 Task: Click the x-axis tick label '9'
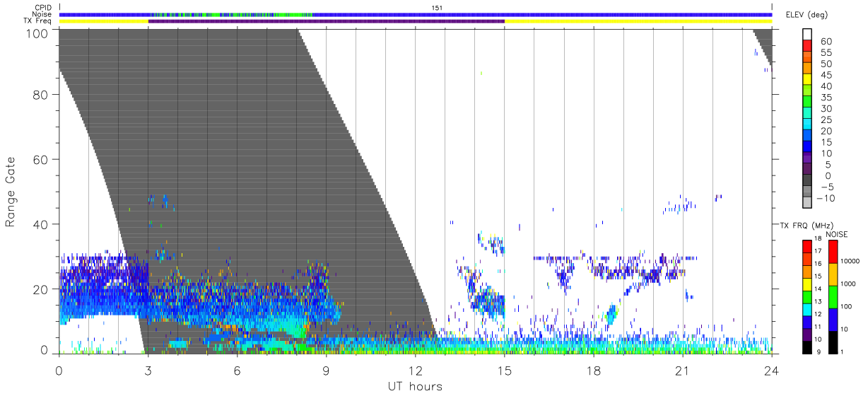click(326, 371)
